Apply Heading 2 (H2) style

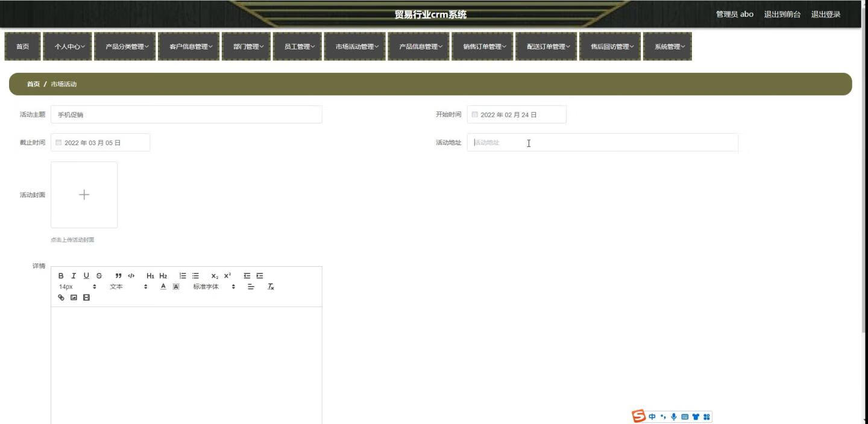[163, 276]
